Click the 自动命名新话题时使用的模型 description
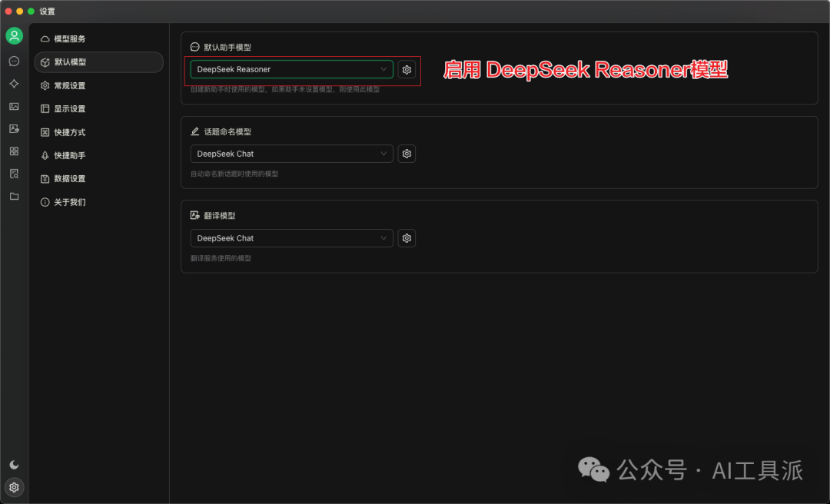The width and height of the screenshot is (830, 504). point(234,174)
